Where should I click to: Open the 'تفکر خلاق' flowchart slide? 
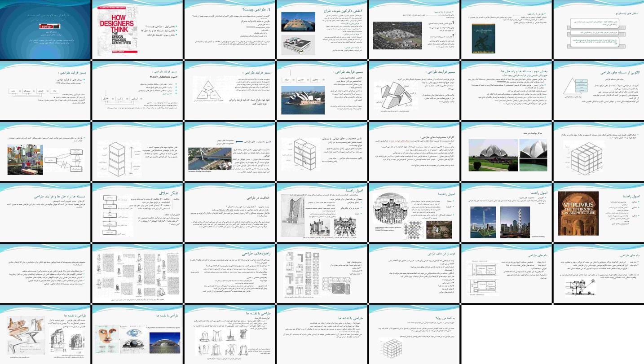tap(137, 212)
